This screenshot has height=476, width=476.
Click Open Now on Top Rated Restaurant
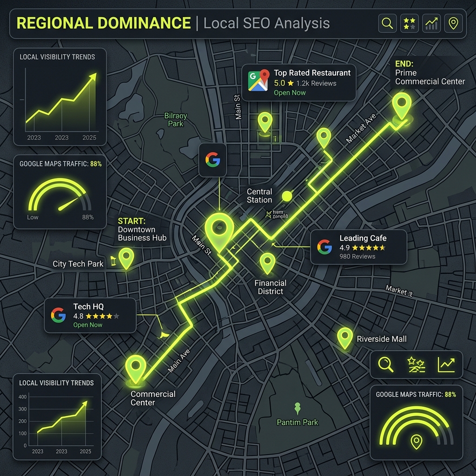point(290,93)
